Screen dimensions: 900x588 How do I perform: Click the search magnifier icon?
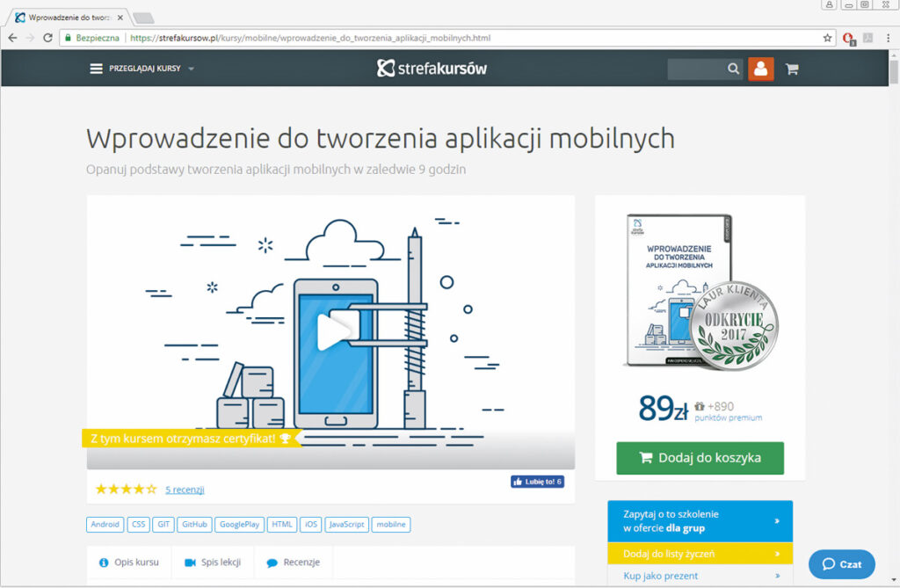(x=734, y=69)
